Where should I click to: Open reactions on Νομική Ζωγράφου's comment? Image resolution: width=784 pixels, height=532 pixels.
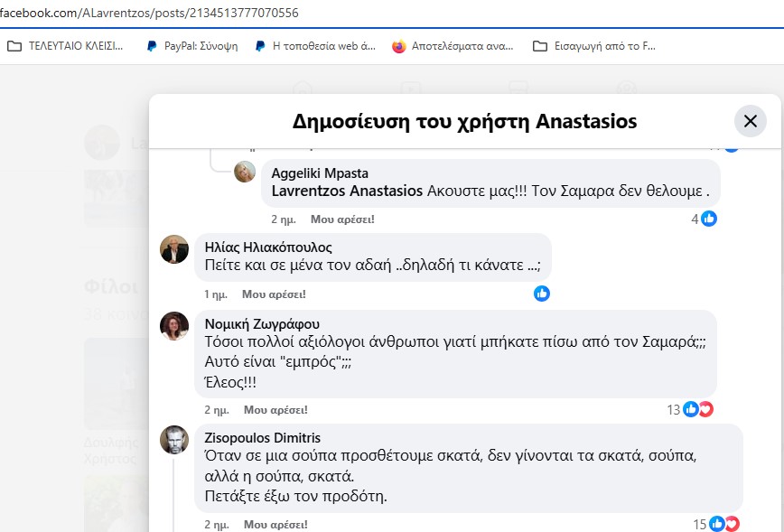[690, 409]
